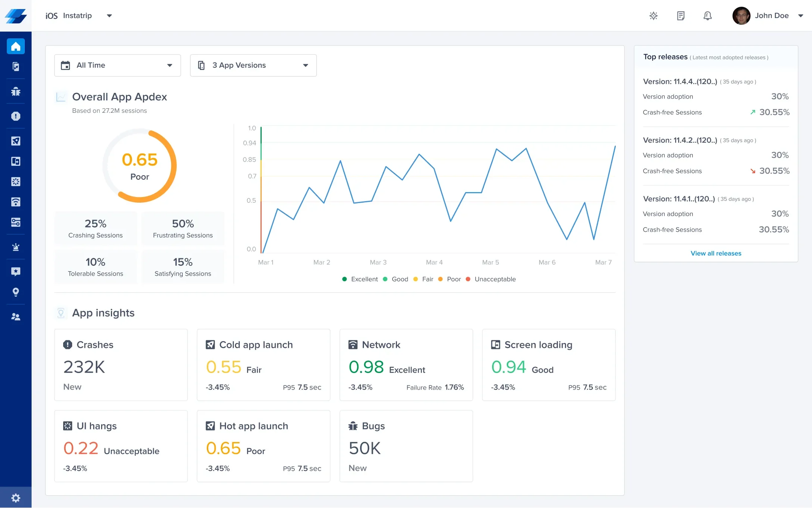Open the Bugs section from the sidebar
Viewport: 812px width, 508px height.
click(x=16, y=91)
